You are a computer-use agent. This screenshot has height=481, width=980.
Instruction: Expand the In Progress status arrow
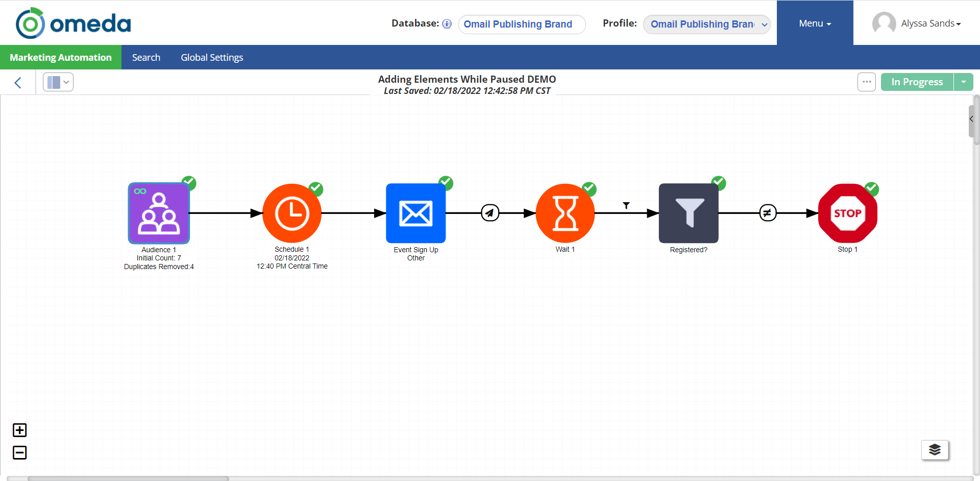point(963,82)
